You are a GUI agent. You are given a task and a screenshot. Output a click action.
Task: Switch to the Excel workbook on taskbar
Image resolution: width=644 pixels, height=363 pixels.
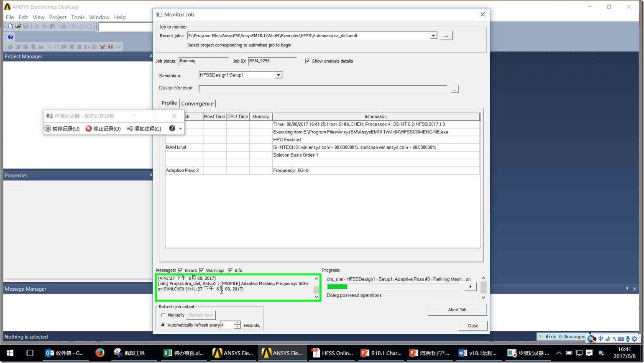coord(184,353)
